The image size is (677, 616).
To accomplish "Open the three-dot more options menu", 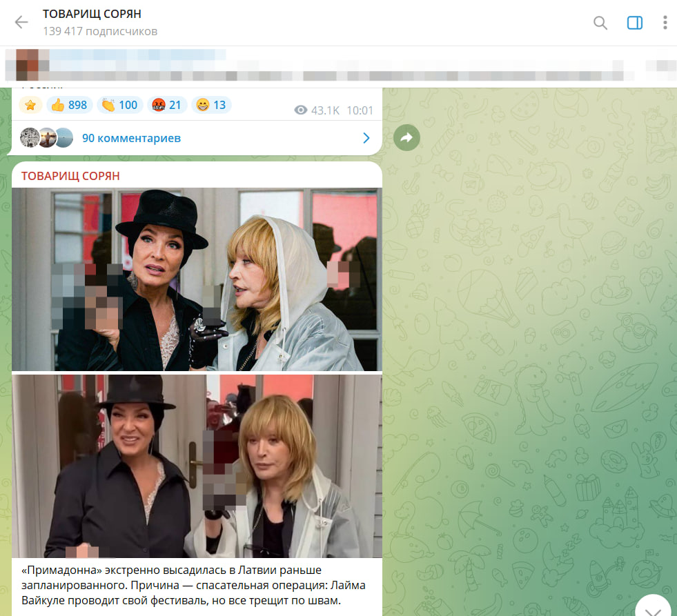I will 665,23.
